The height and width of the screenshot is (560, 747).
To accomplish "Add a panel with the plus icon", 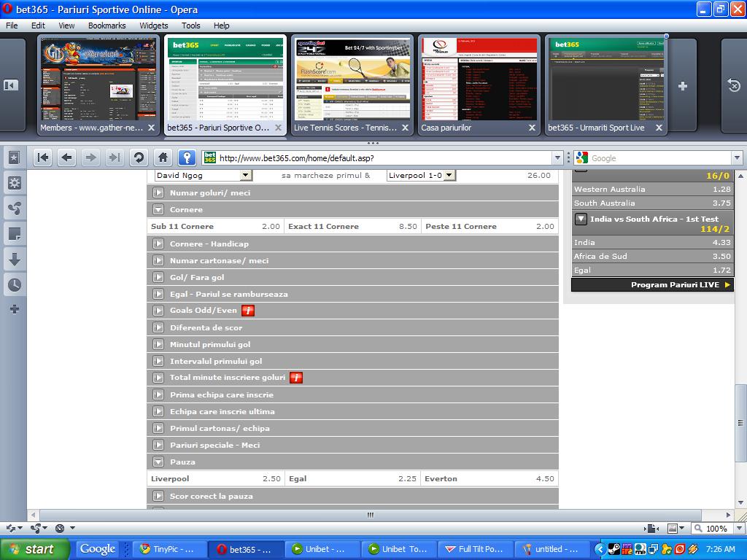I will [15, 309].
